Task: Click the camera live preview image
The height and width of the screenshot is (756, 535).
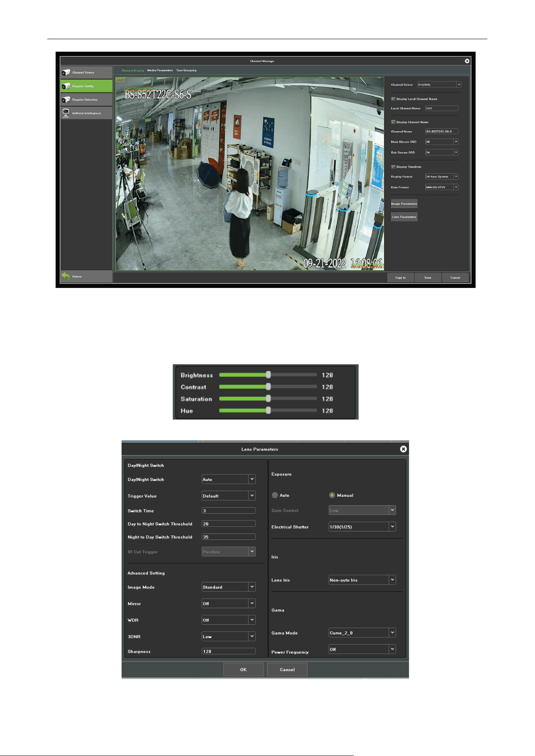Action: point(250,174)
